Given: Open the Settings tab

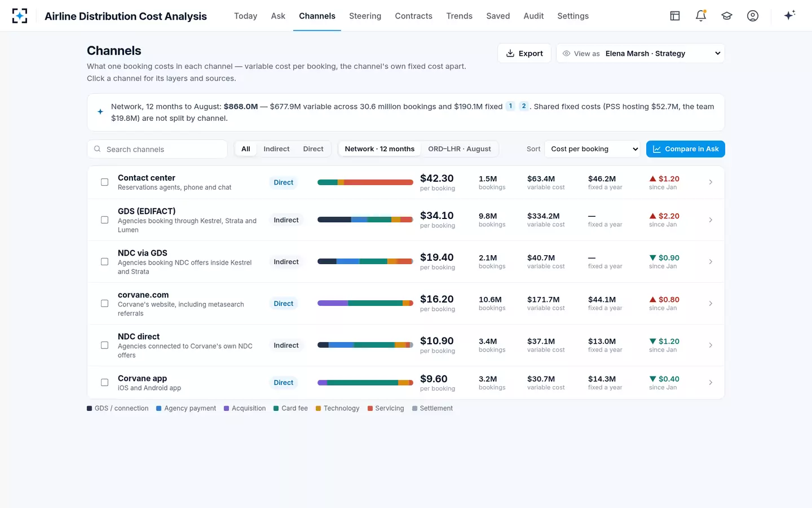Looking at the screenshot, I should tap(573, 16).
